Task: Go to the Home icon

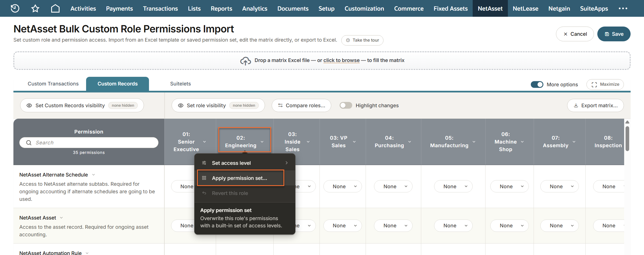Action: click(55, 8)
